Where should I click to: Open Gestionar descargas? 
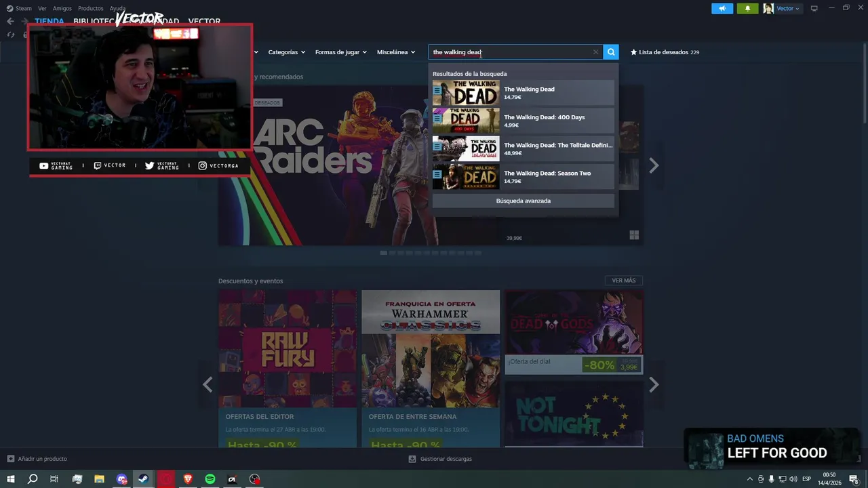[x=440, y=459]
